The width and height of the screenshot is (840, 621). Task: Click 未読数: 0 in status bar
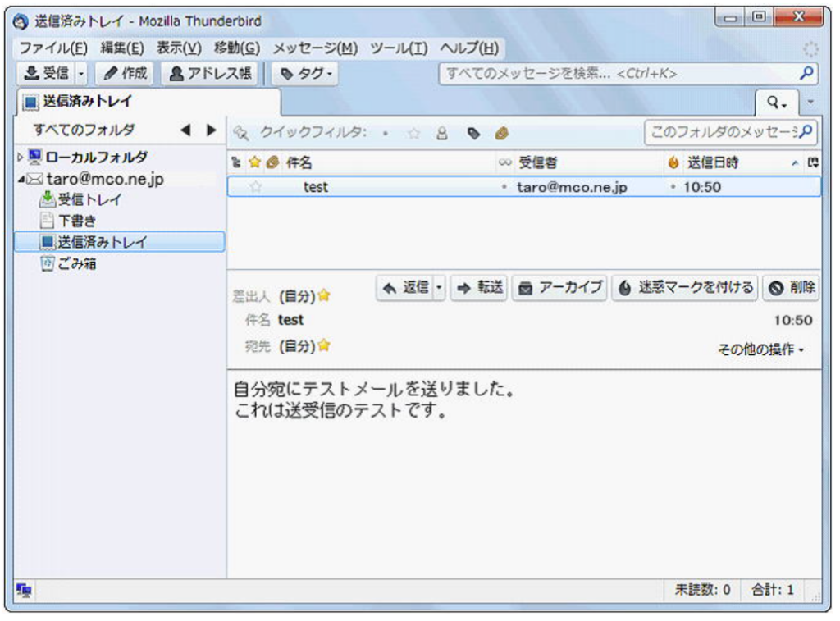(702, 590)
